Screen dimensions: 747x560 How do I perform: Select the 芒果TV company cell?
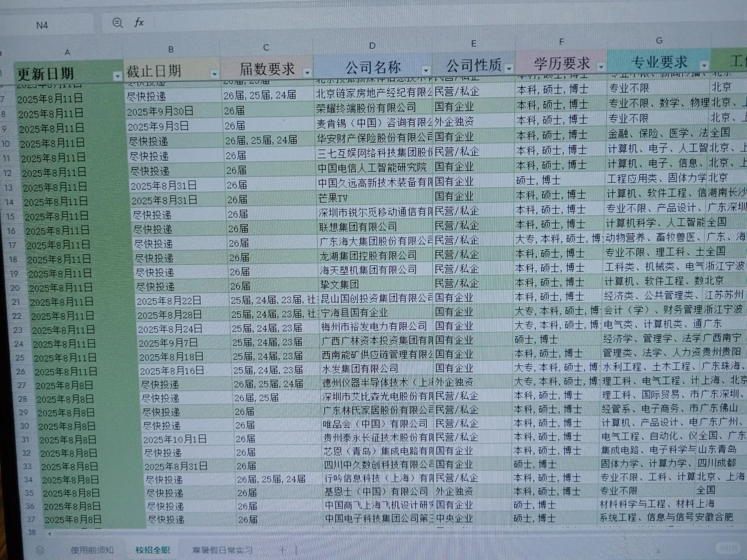click(375, 198)
